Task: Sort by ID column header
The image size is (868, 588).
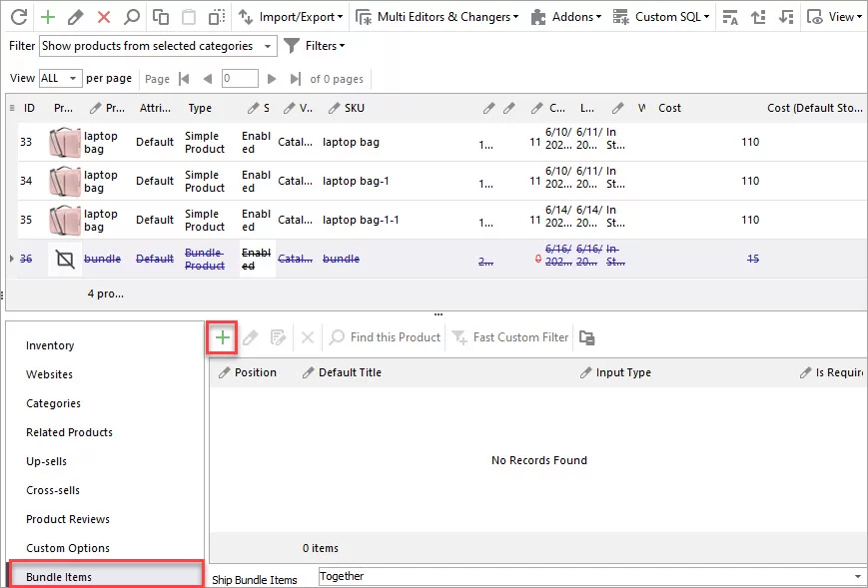Action: tap(29, 108)
